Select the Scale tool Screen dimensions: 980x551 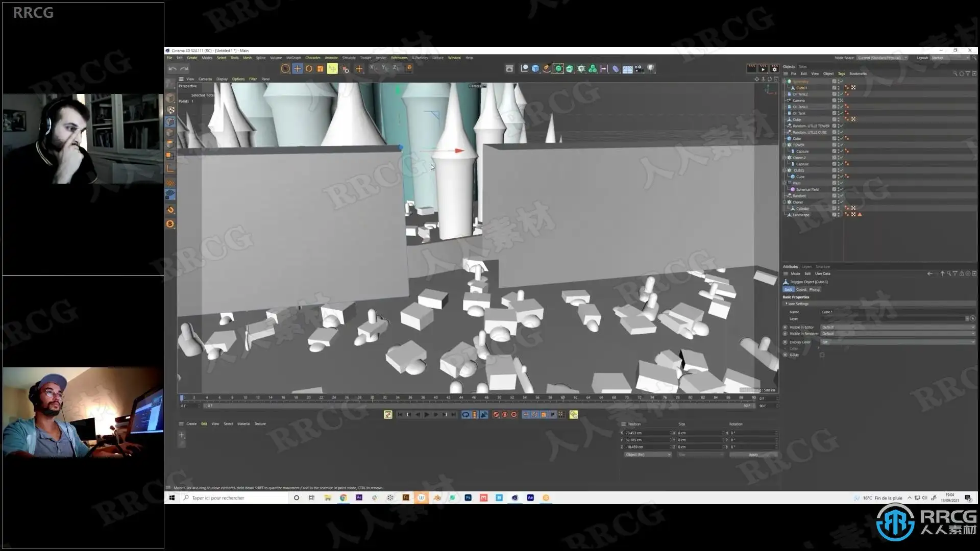[x=321, y=68]
